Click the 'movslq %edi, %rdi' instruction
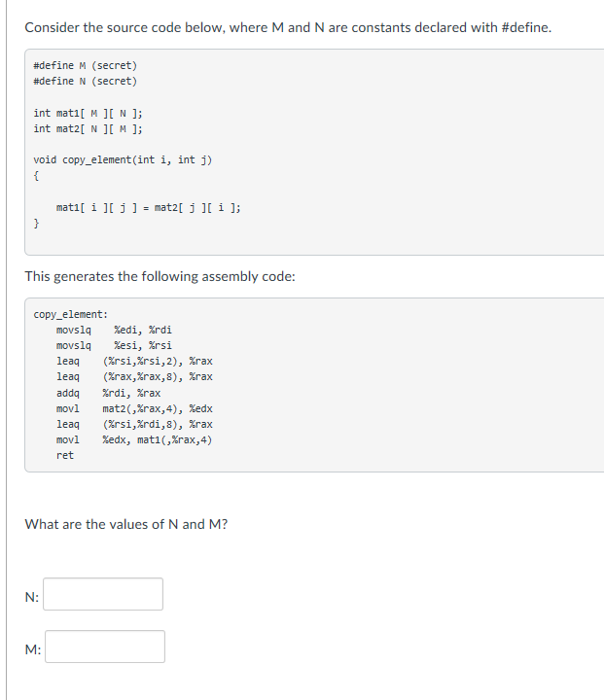The height and width of the screenshot is (700, 604). pos(114,331)
